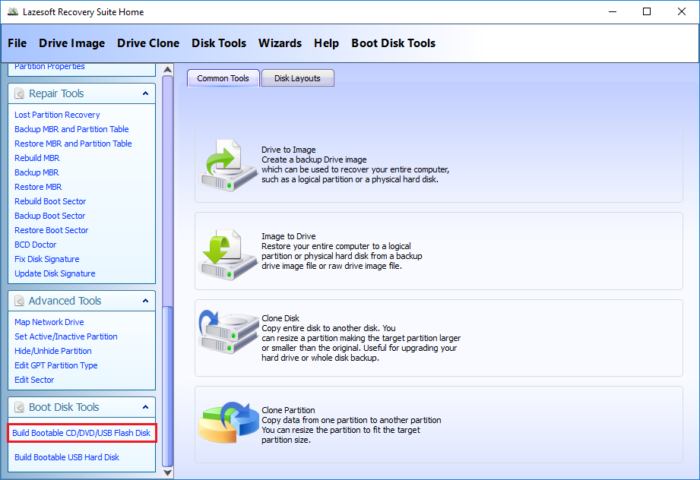Viewport: 700px width, 480px height.
Task: Open the Help menu
Action: (326, 43)
